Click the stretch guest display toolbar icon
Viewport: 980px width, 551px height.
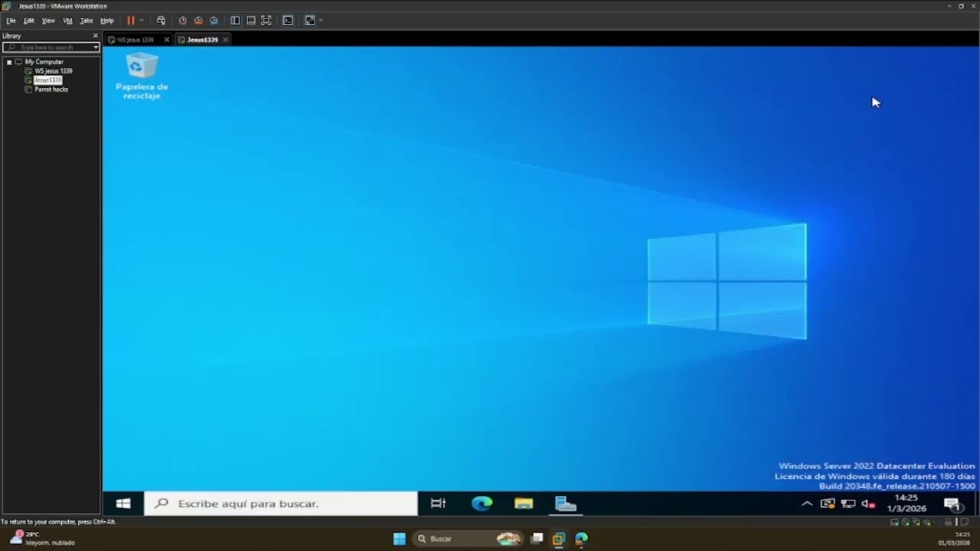point(310,21)
